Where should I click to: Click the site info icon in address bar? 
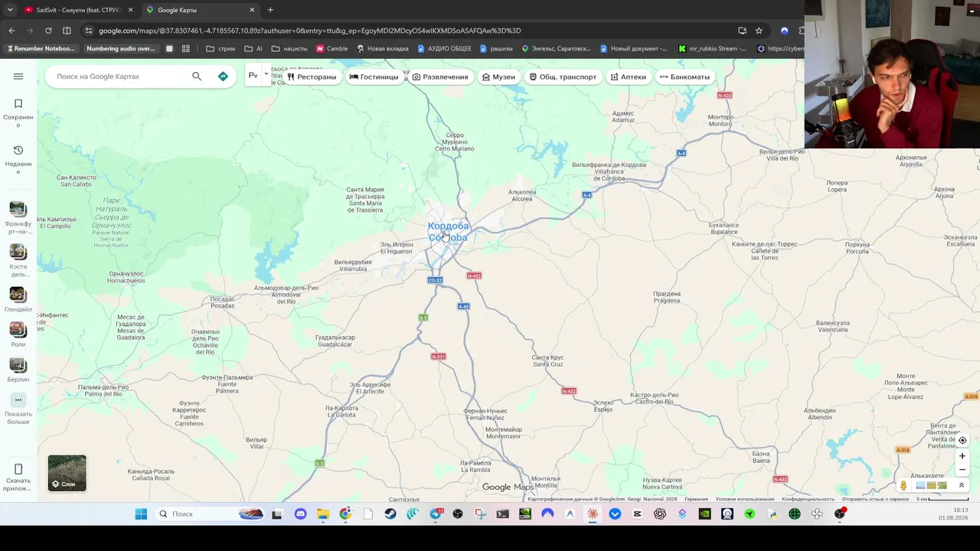tap(89, 31)
